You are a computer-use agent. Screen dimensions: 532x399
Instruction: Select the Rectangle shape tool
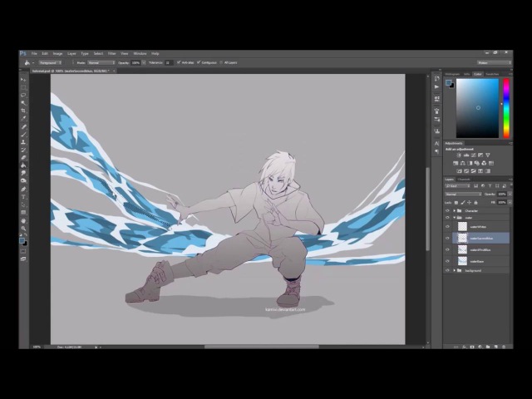(x=23, y=213)
